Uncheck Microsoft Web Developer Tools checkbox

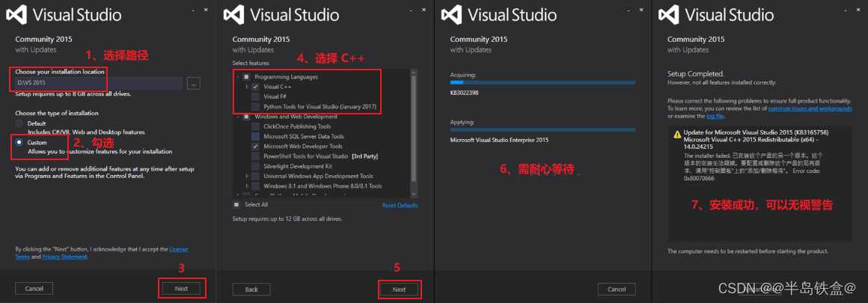(x=255, y=146)
